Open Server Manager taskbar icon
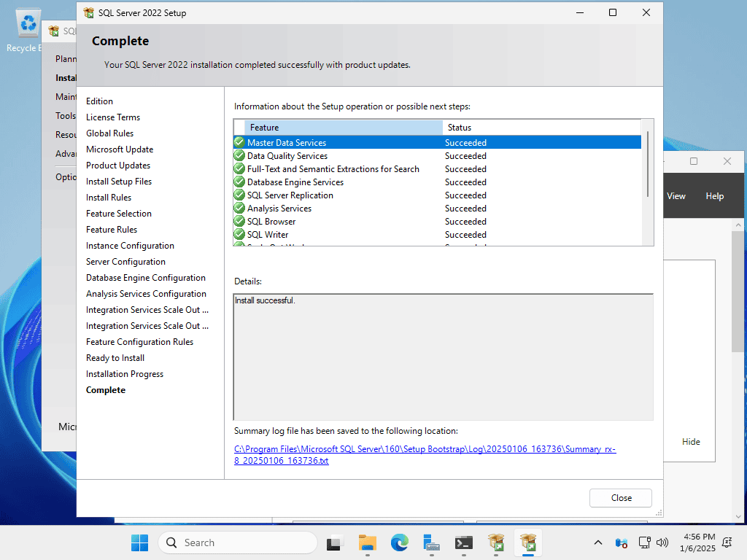Viewport: 747px width, 560px height. 432,542
